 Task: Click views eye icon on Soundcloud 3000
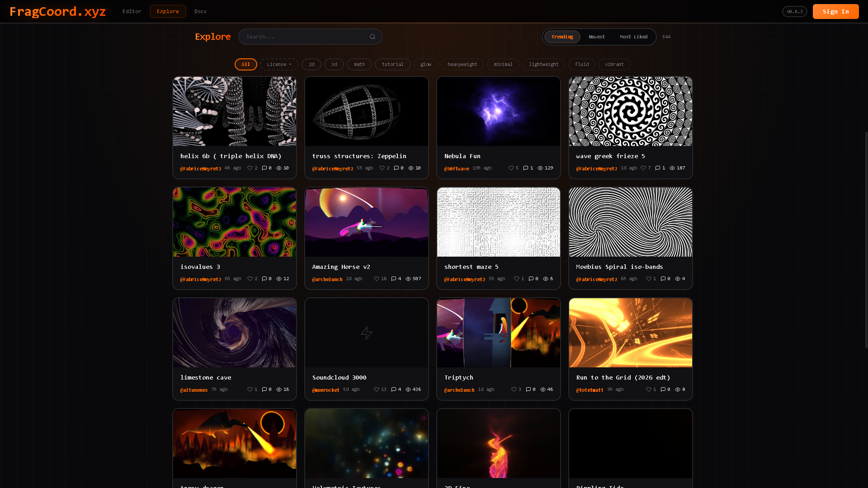(408, 389)
